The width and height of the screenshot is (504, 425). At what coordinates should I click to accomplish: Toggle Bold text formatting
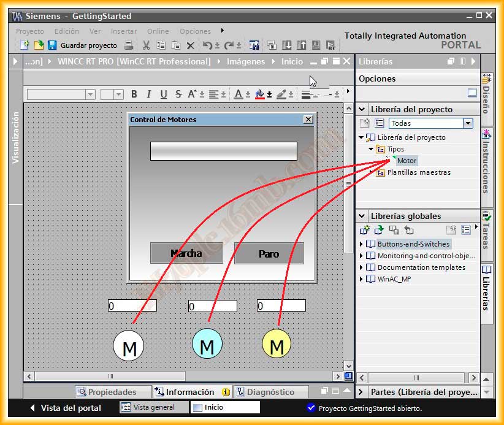pos(134,94)
